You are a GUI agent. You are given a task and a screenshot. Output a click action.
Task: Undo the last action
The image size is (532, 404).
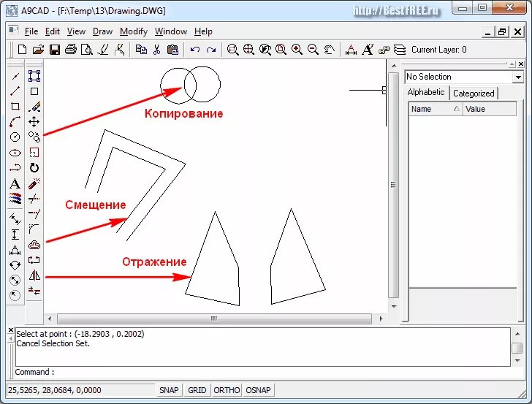194,50
